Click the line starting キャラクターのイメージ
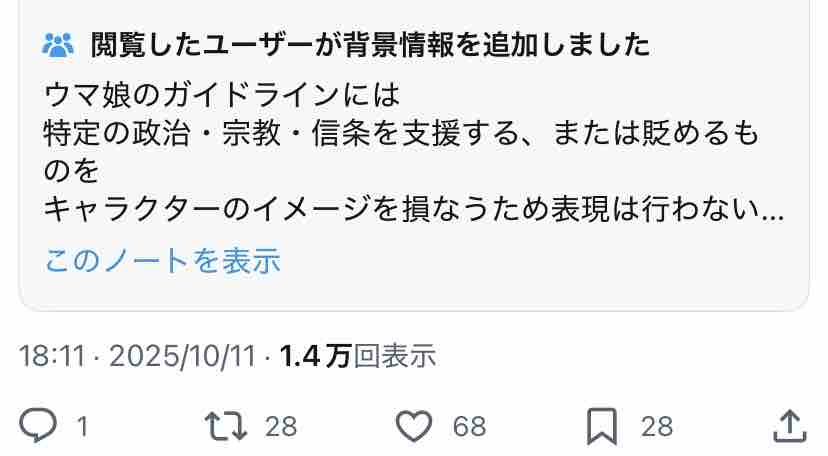This screenshot has height=456, width=828. click(413, 210)
